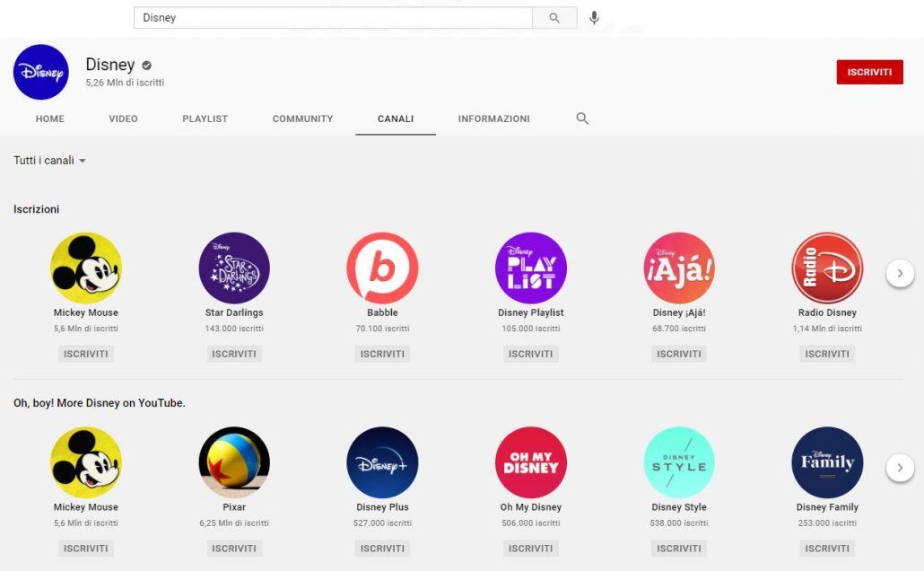Viewport: 924px width, 571px height.
Task: Subscribe to Oh My Disney via ISCRIVITI
Action: click(531, 549)
